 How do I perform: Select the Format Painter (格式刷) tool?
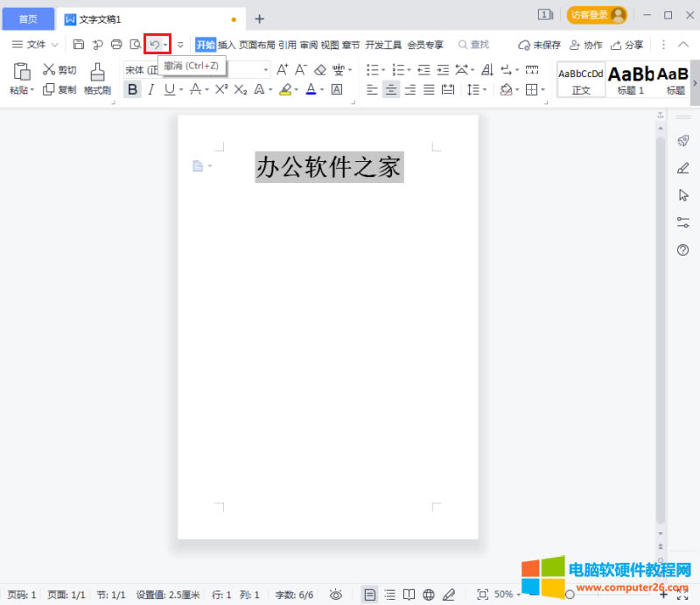pyautogui.click(x=97, y=78)
